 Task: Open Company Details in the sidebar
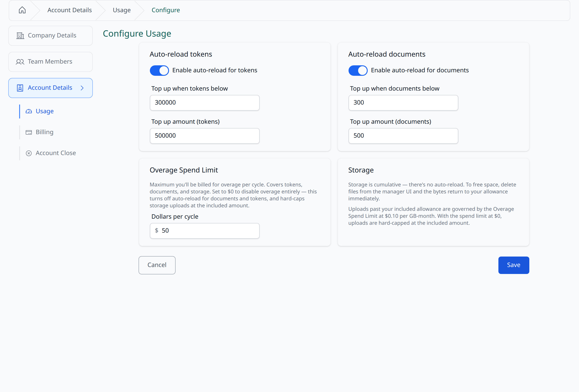tap(51, 36)
